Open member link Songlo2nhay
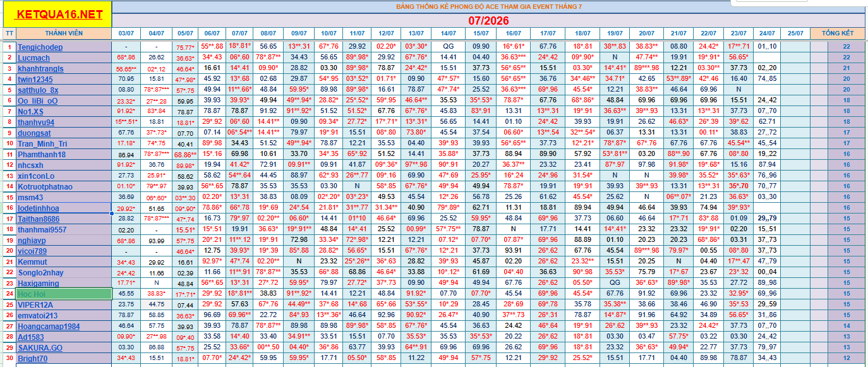This screenshot has width=868, height=367. 40,272
